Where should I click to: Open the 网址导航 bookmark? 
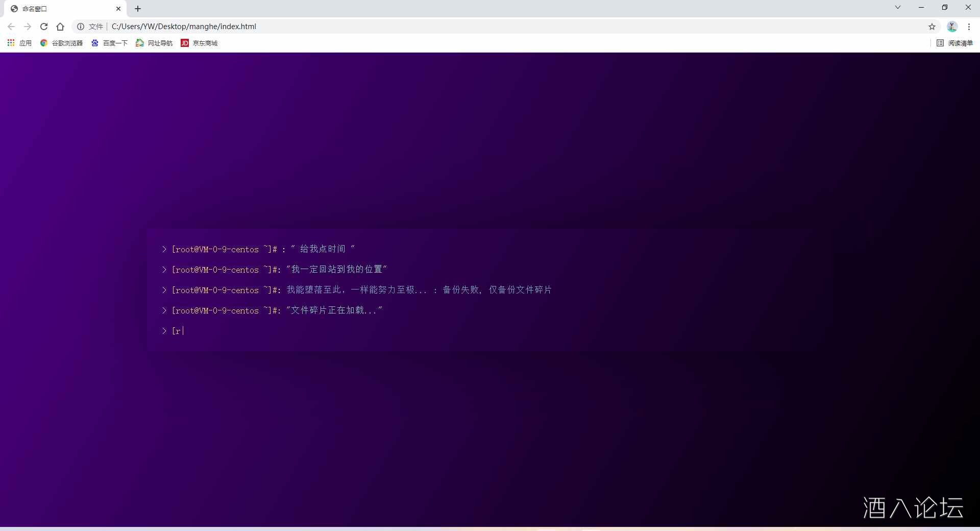coord(154,43)
